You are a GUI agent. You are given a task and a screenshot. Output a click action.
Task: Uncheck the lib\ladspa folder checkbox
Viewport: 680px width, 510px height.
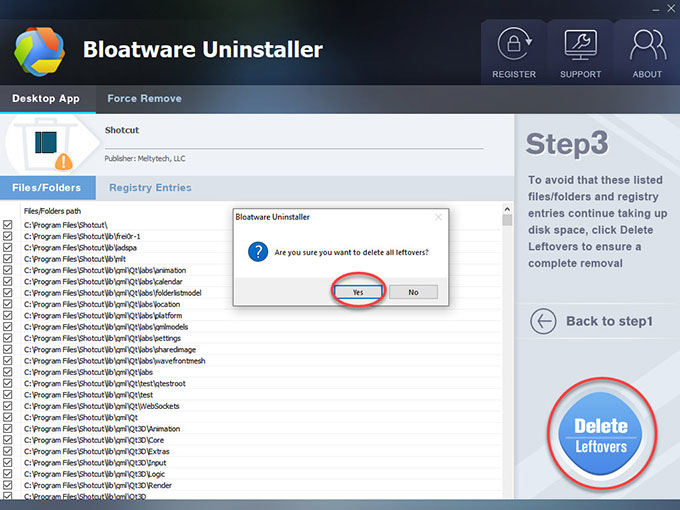7,247
